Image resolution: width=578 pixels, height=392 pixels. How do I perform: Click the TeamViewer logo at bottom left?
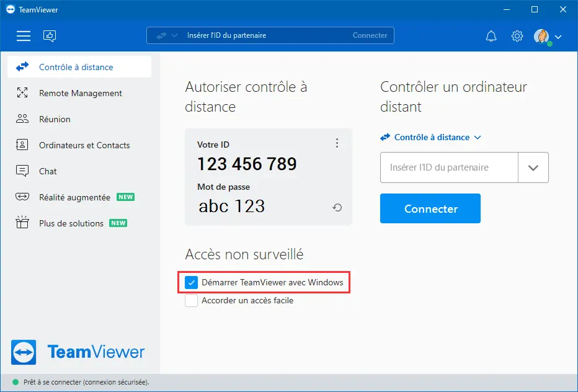(78, 352)
